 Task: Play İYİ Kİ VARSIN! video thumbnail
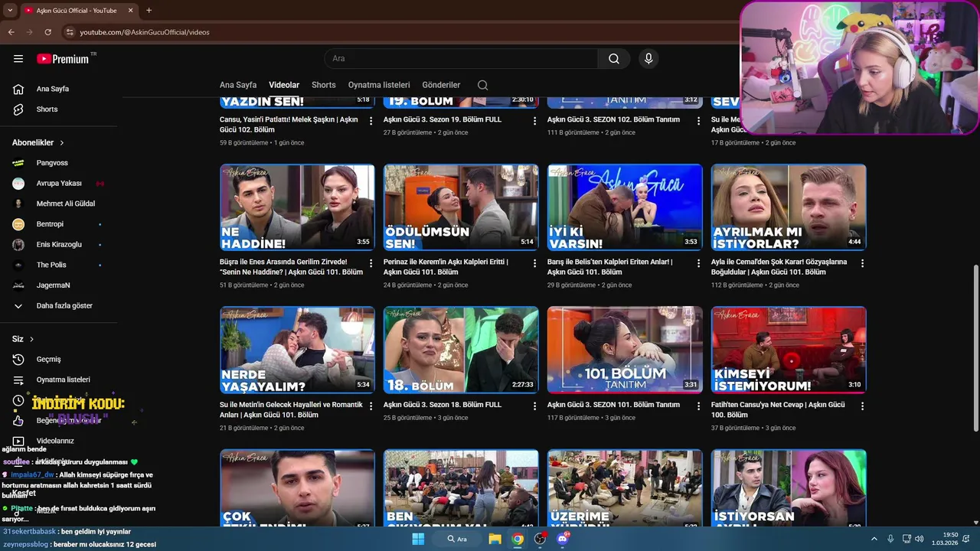pyautogui.click(x=625, y=207)
